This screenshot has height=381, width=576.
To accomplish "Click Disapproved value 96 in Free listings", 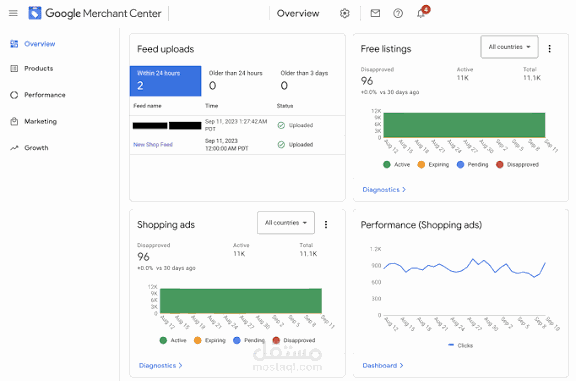I will [367, 81].
